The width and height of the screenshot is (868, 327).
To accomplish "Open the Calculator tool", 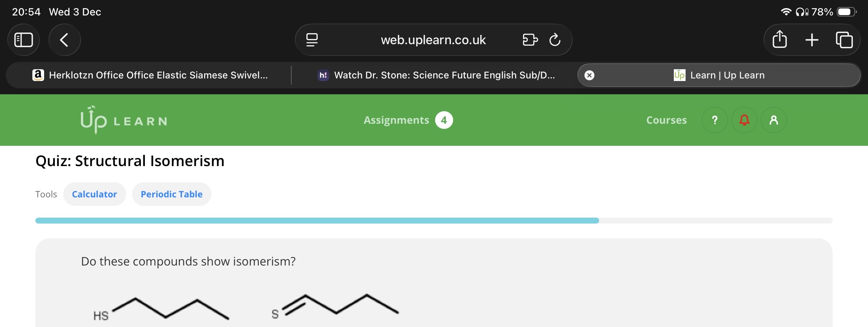I will click(x=95, y=194).
